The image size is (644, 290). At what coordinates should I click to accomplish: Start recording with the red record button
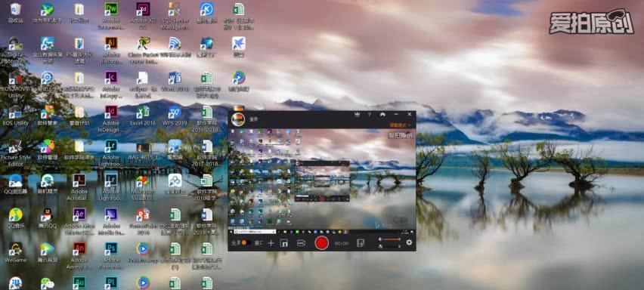click(321, 243)
